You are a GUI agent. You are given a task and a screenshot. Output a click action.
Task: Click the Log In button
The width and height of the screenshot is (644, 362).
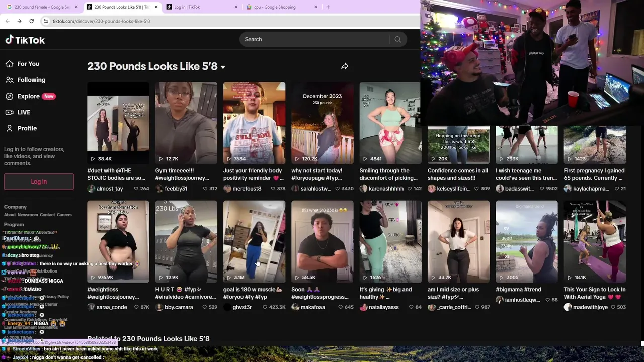39,182
